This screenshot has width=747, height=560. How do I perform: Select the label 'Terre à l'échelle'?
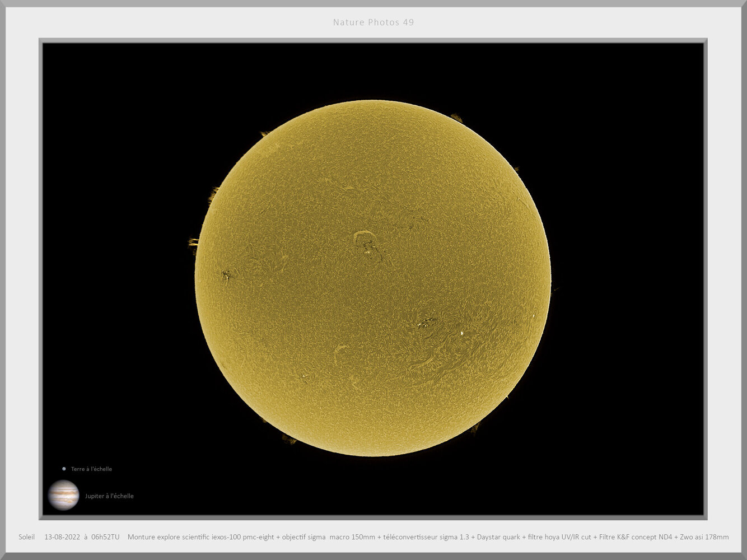coord(91,469)
